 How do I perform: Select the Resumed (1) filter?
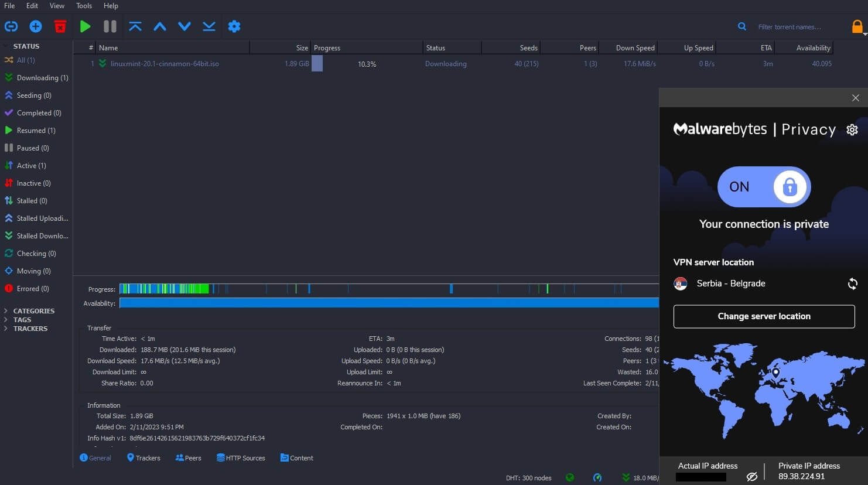(x=36, y=130)
